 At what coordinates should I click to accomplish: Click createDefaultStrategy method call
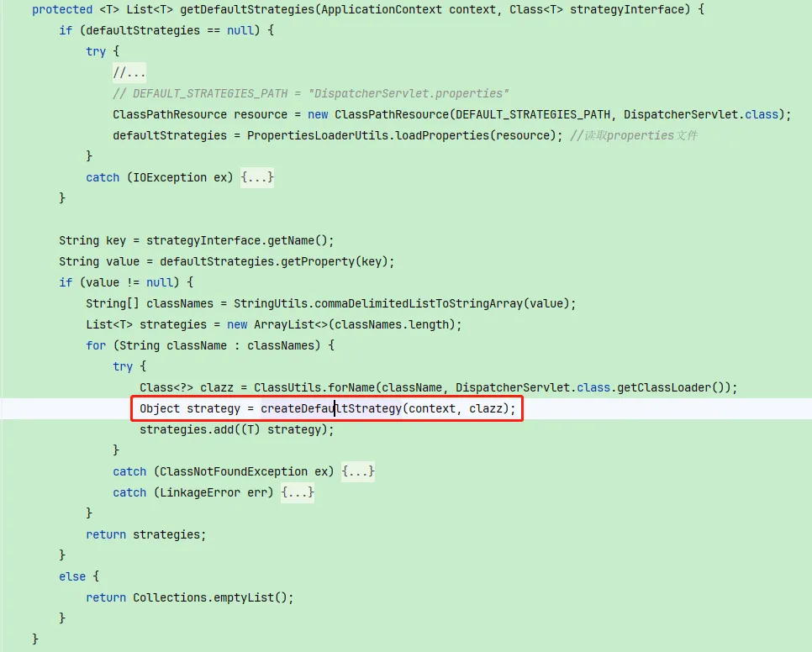point(331,409)
